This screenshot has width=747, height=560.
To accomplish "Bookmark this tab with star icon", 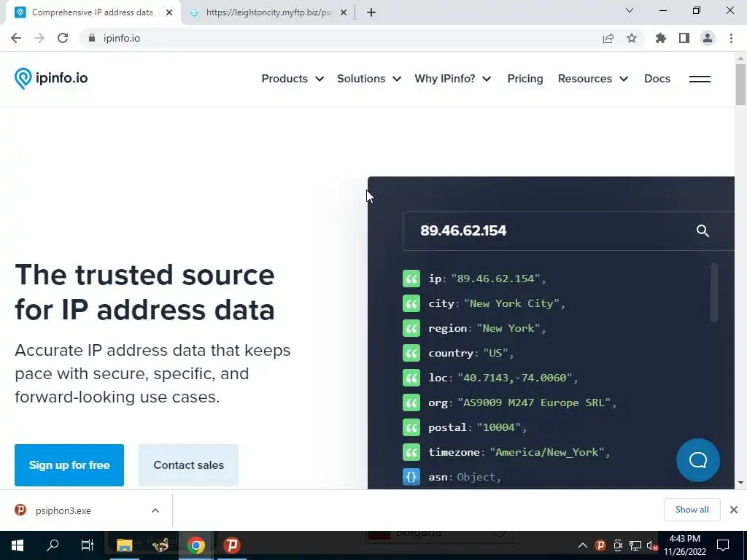I will [632, 38].
